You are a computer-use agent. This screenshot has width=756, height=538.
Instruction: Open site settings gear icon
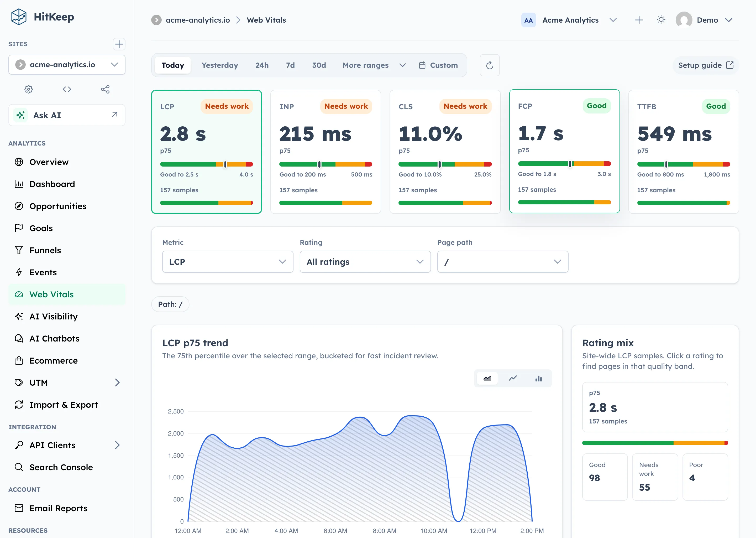point(29,89)
